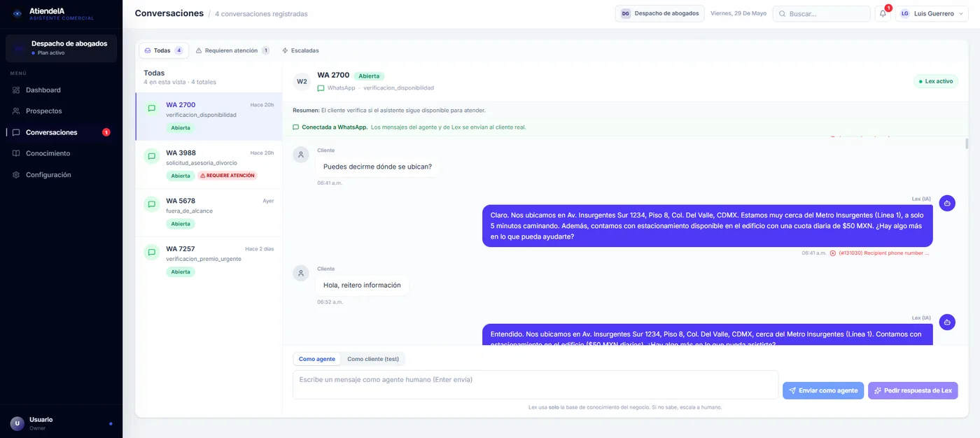This screenshot has width=980, height=438.
Task: Click the Recipient phone number error text
Action: tap(884, 253)
